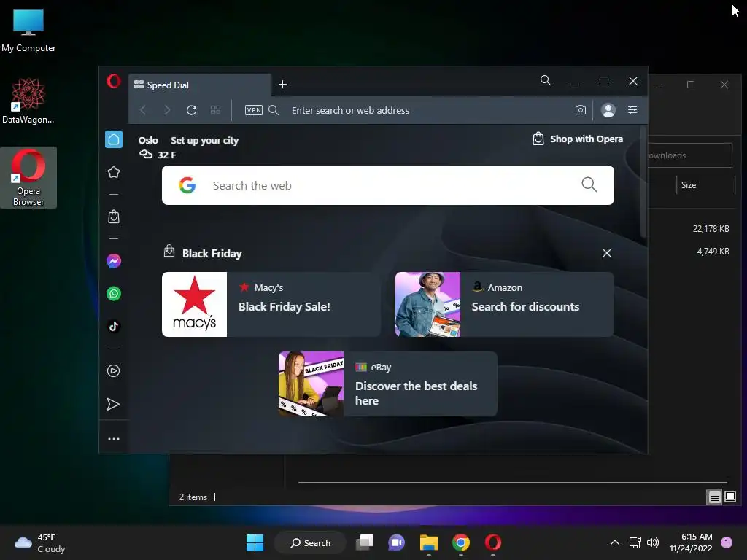The width and height of the screenshot is (747, 560).
Task: Show hidden tray icons chevron
Action: pos(615,542)
